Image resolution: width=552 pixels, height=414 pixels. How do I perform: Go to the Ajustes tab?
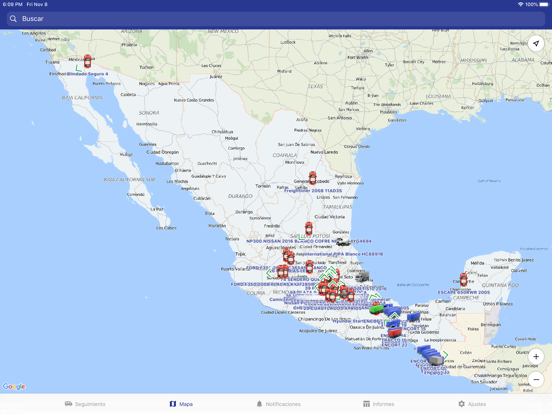472,404
